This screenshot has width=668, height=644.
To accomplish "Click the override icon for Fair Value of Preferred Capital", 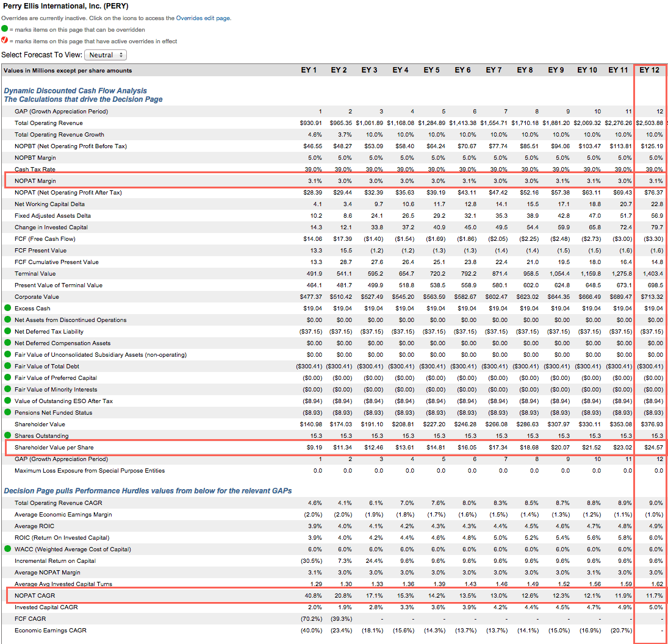I will [x=7, y=377].
